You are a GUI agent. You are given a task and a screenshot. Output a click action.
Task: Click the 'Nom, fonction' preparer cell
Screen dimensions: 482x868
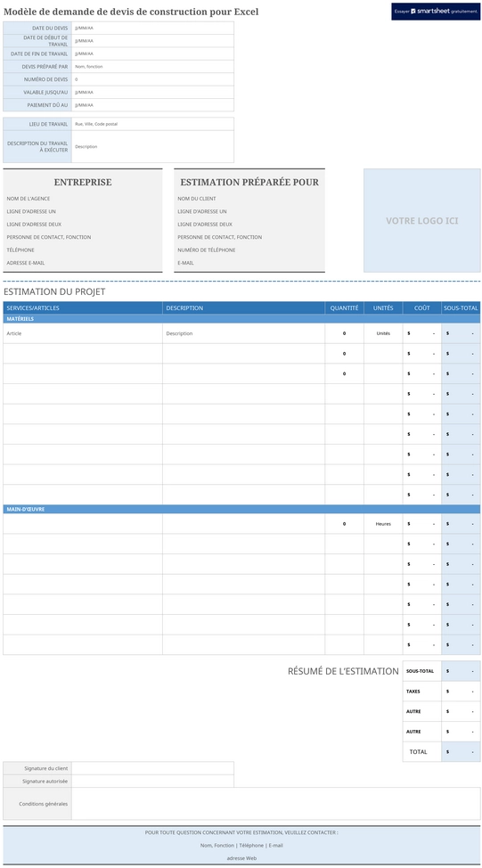tap(152, 67)
